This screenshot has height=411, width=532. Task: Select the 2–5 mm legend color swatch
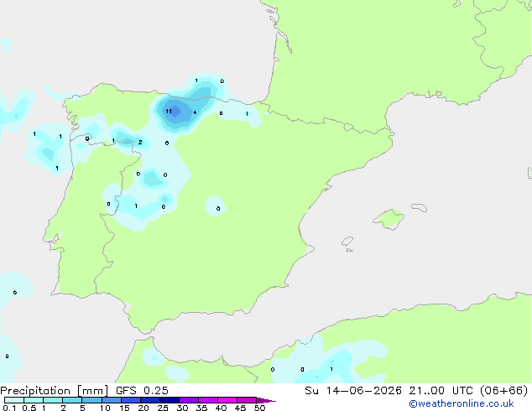[72, 400]
